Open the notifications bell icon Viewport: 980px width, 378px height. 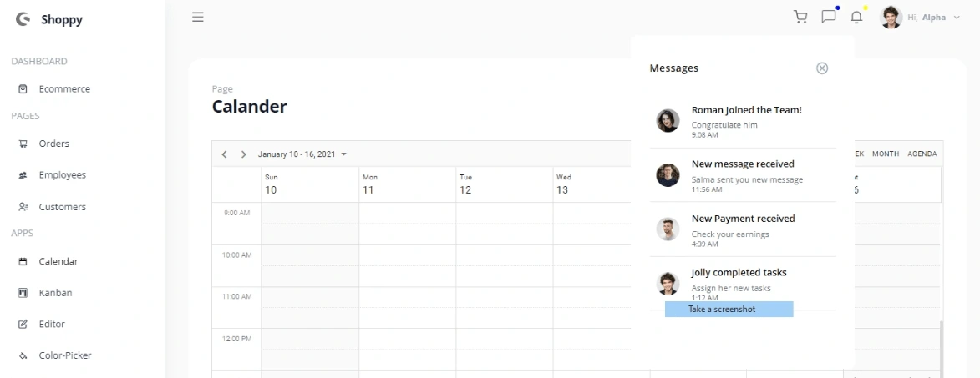pos(857,17)
